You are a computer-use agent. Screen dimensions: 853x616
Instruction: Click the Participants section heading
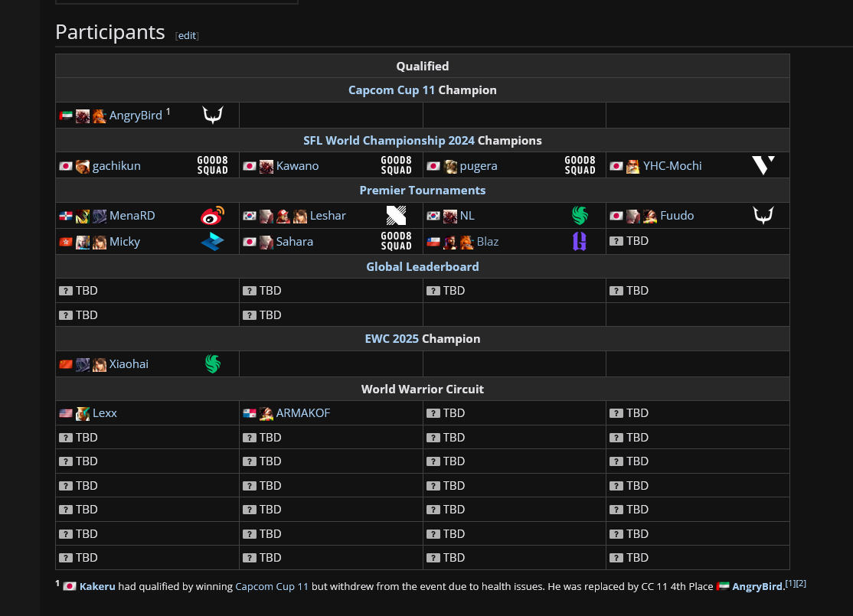pyautogui.click(x=110, y=32)
